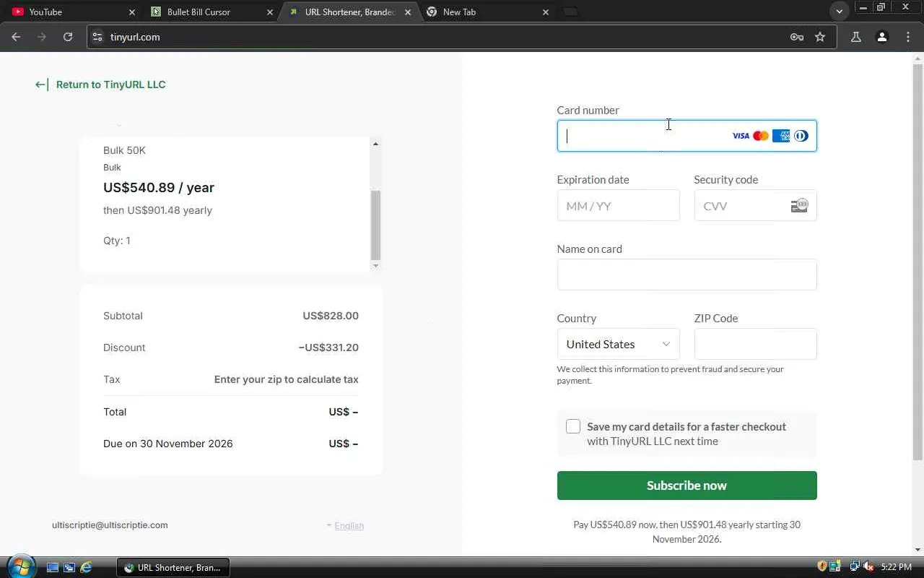Open the saved passwords key icon
This screenshot has width=924, height=578.
[797, 37]
